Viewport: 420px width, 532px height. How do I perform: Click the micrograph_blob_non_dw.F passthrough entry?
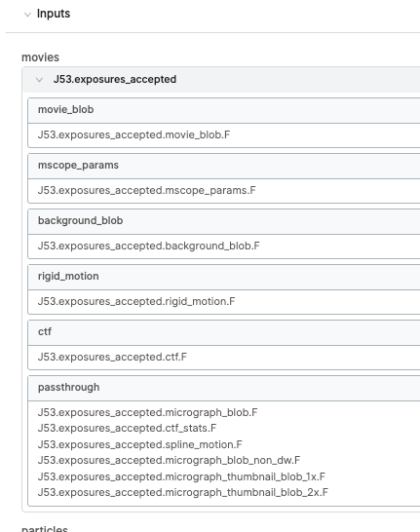[x=169, y=461]
